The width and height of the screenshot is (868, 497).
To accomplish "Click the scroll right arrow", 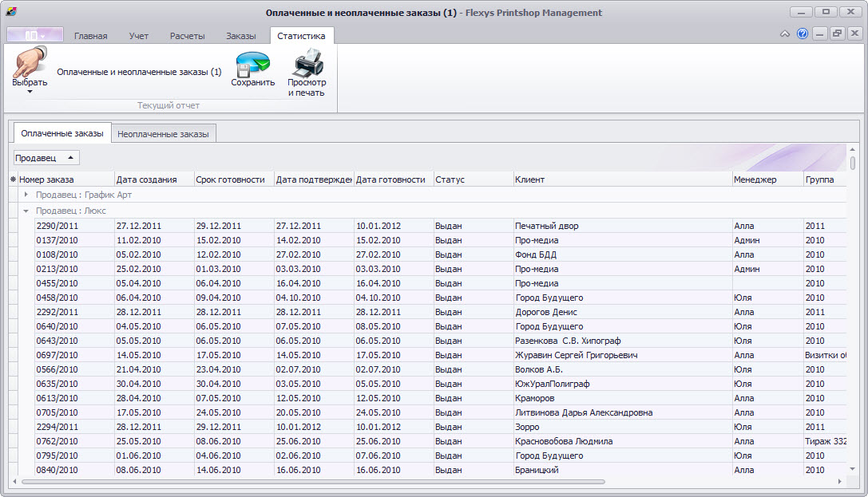I will coord(840,482).
